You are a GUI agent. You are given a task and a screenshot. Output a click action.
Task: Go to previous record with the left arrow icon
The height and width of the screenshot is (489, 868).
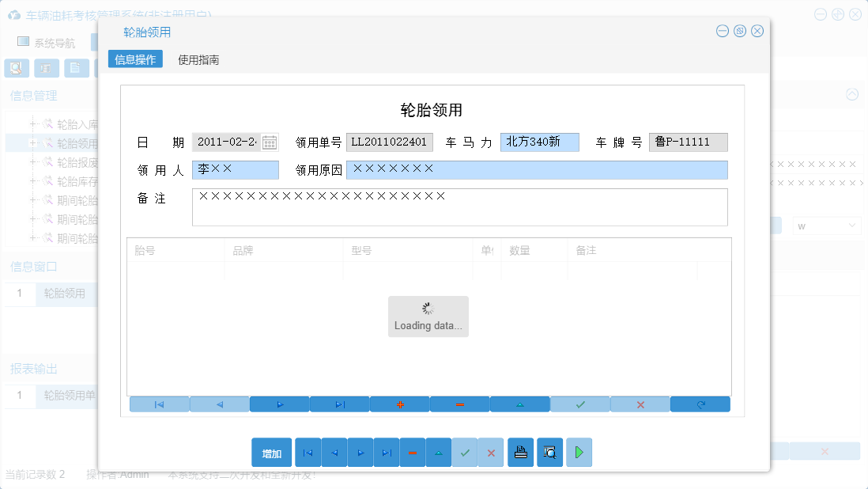[219, 404]
